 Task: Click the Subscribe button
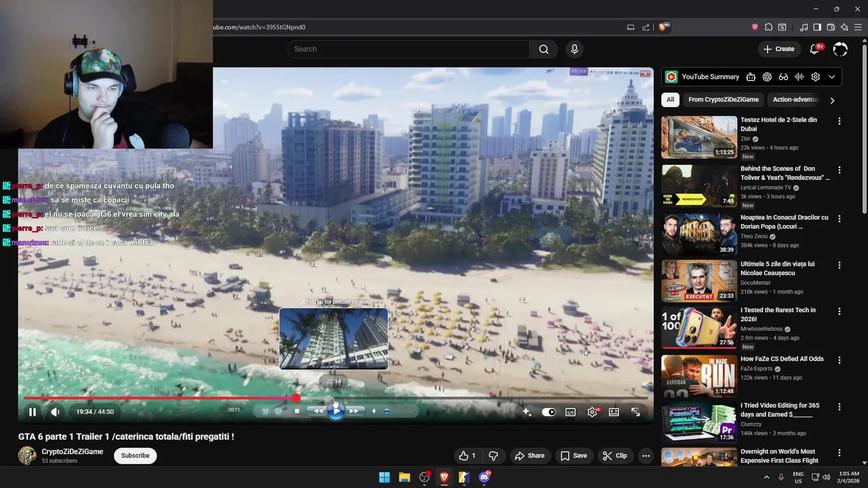coord(135,455)
